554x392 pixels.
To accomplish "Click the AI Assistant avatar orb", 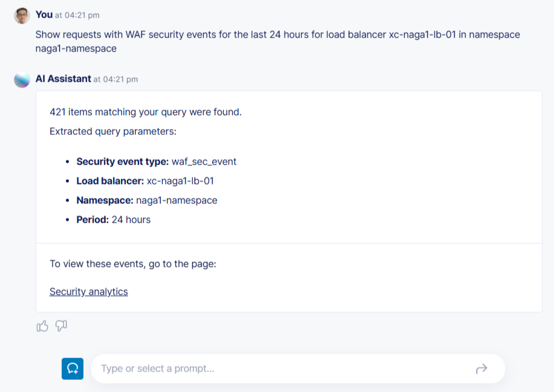I will (22, 80).
